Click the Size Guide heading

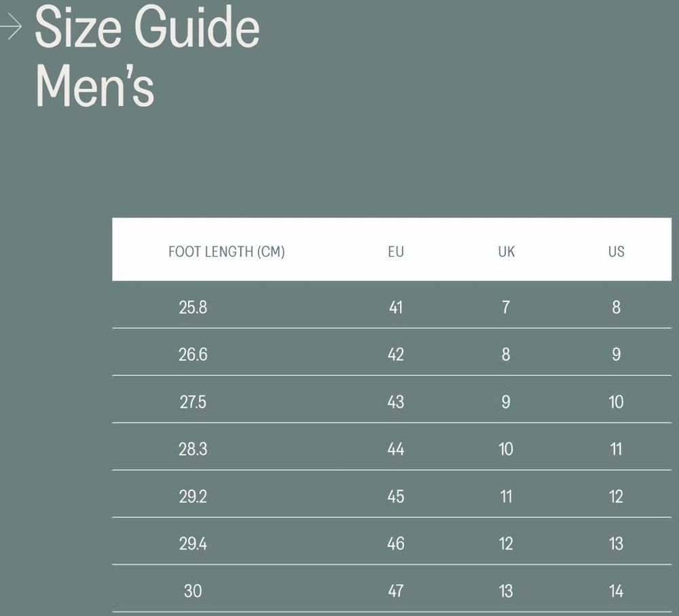point(147,28)
